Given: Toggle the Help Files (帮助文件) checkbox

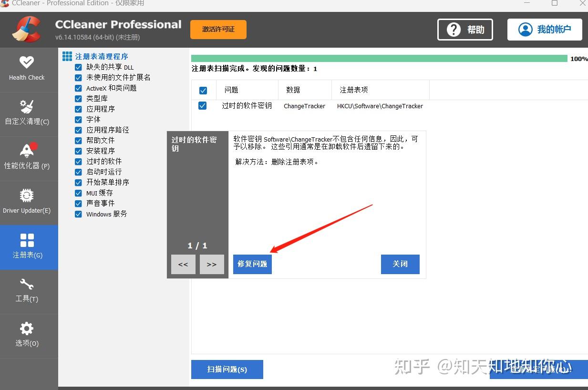Looking at the screenshot, I should tap(78, 141).
